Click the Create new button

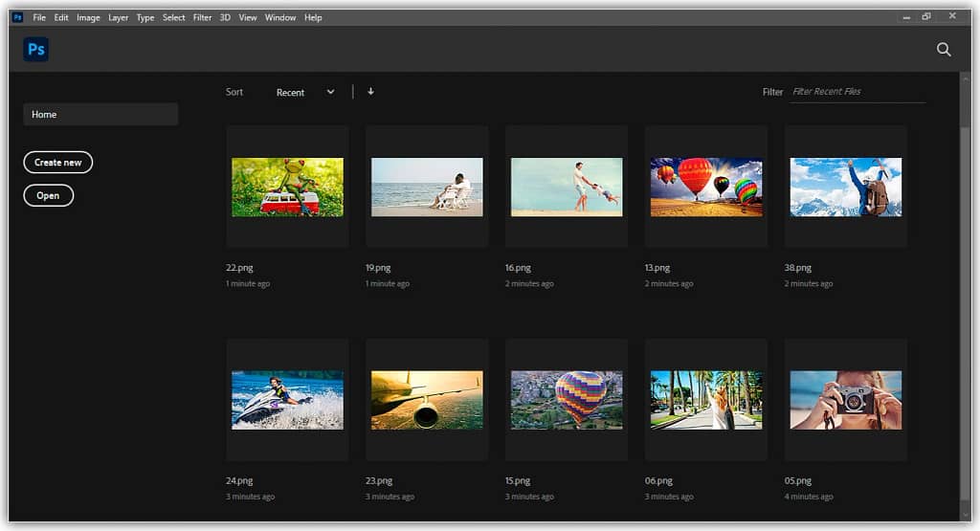pyautogui.click(x=58, y=163)
